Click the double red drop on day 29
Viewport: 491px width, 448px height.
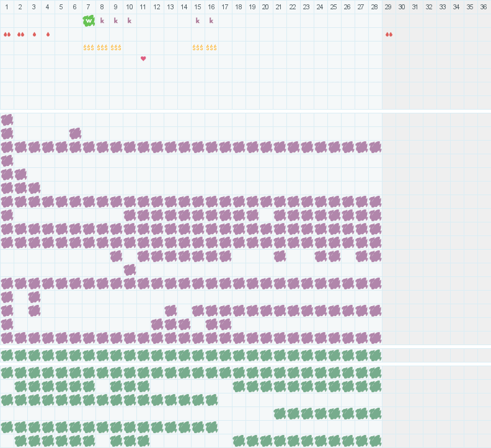point(389,34)
